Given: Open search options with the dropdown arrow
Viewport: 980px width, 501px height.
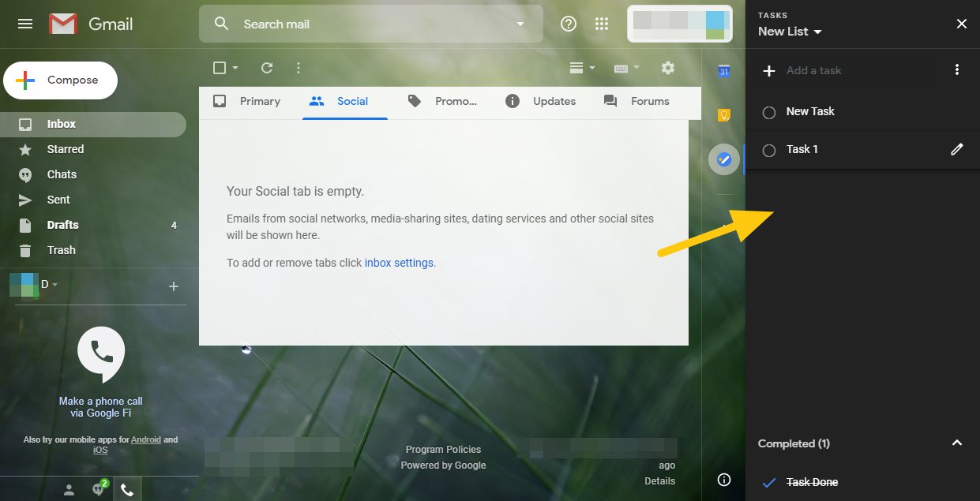Looking at the screenshot, I should (x=520, y=24).
